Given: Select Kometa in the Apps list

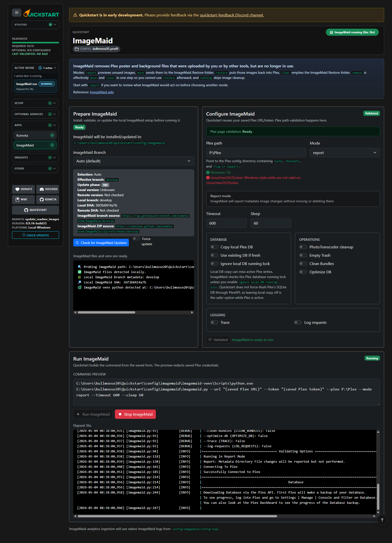Looking at the screenshot, I should click(35, 135).
